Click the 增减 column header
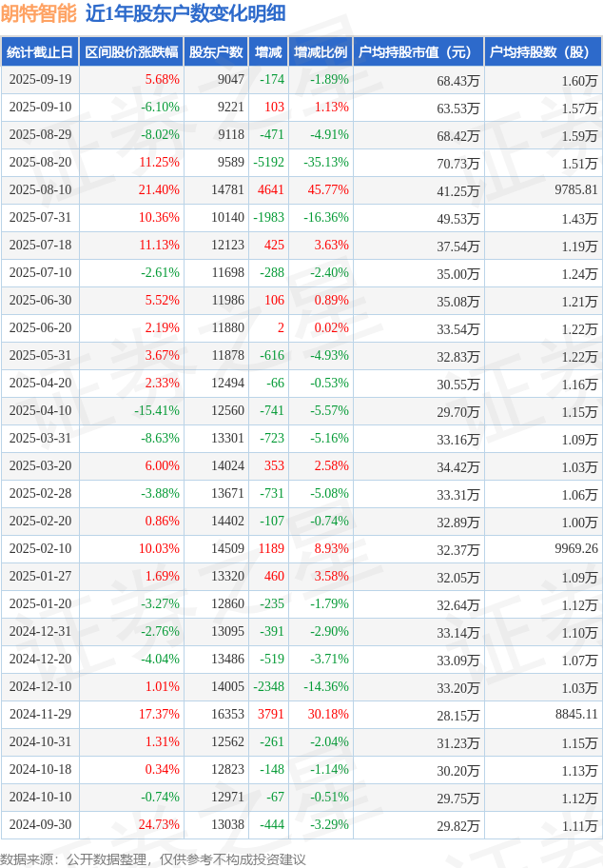The width and height of the screenshot is (603, 868). (269, 52)
